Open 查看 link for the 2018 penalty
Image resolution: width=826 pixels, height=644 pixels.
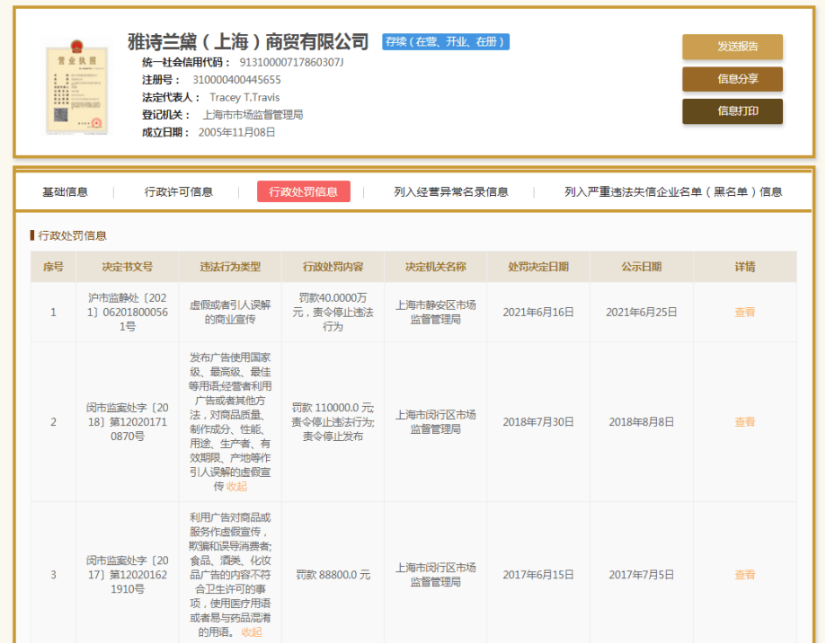point(744,422)
